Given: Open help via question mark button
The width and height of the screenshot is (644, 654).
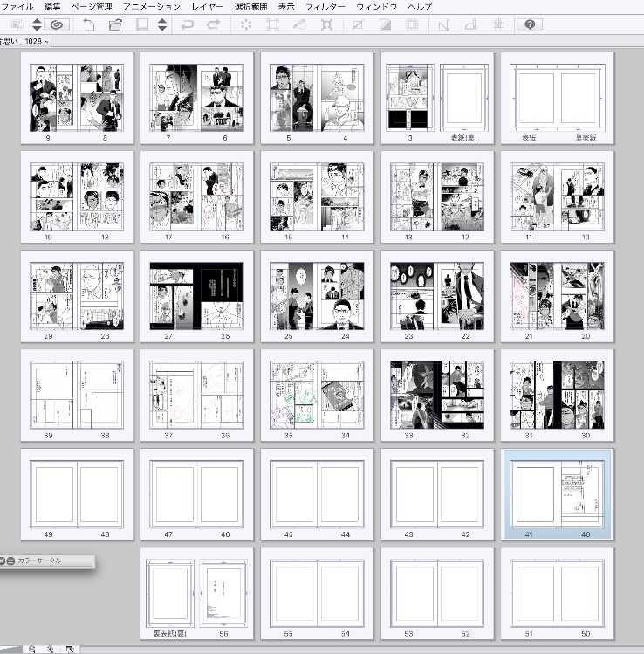Looking at the screenshot, I should (530, 24).
